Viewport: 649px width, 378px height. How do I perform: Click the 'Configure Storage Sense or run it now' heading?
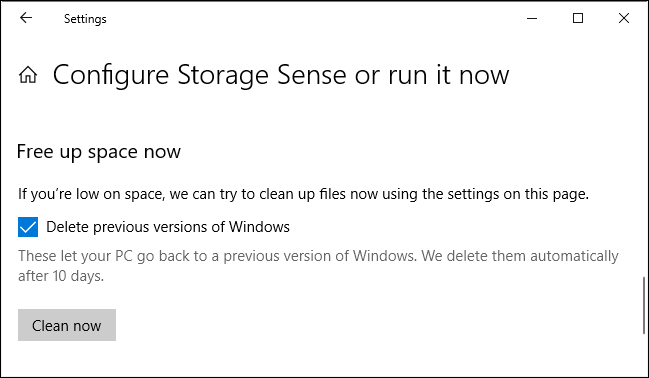[281, 75]
